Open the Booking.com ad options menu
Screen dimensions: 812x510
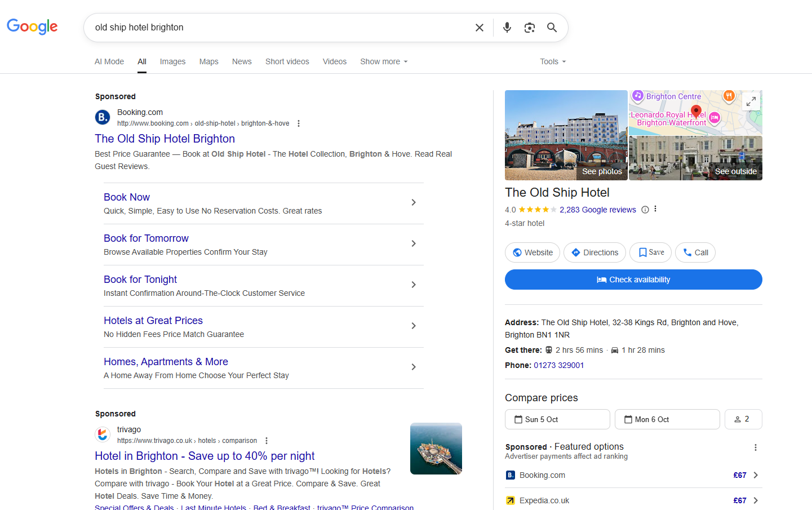tap(299, 123)
